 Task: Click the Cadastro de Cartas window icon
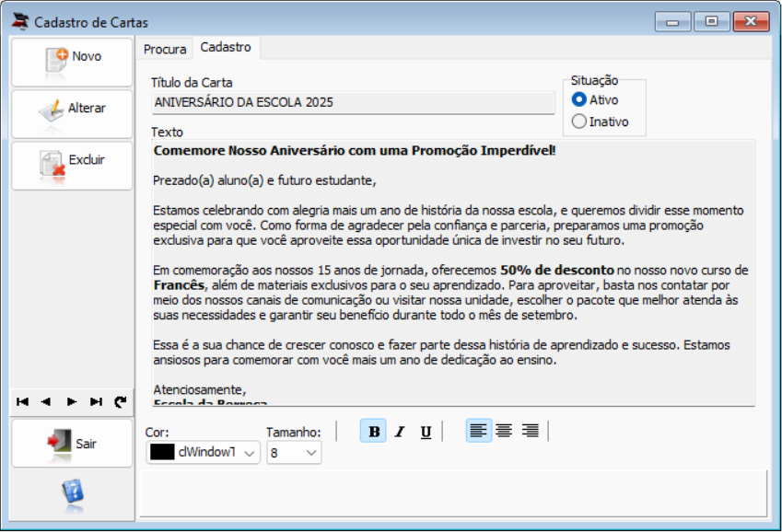(x=20, y=21)
